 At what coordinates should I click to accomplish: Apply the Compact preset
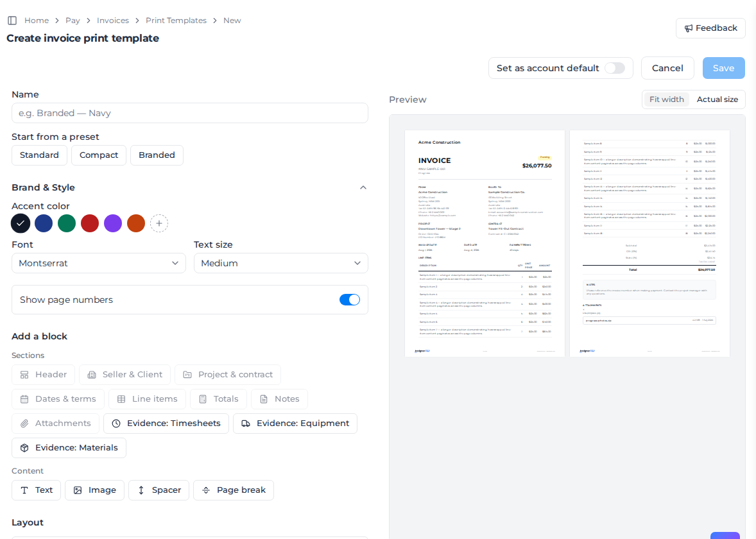99,155
